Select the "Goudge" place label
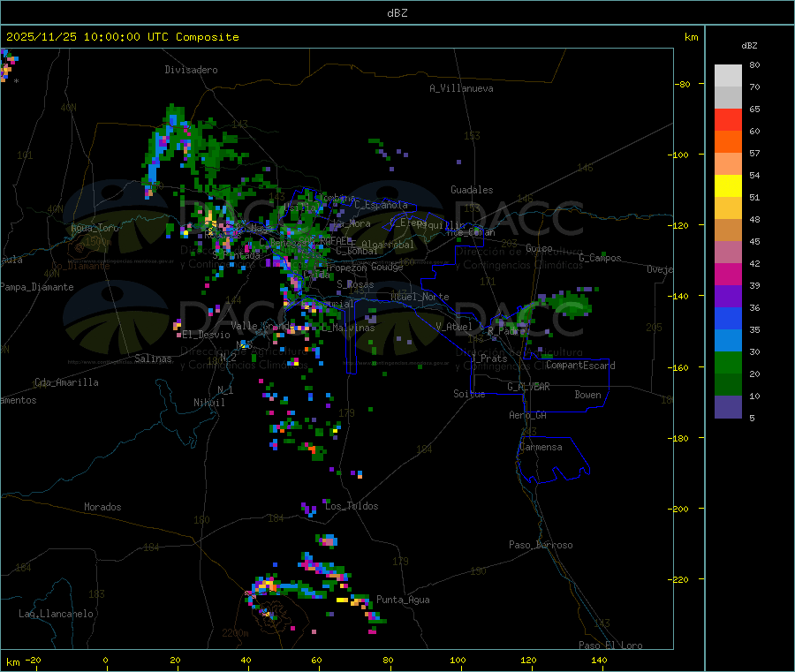 [x=388, y=267]
